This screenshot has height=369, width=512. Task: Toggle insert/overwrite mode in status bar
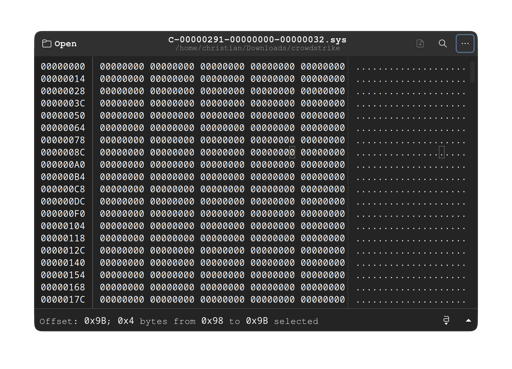pos(446,321)
